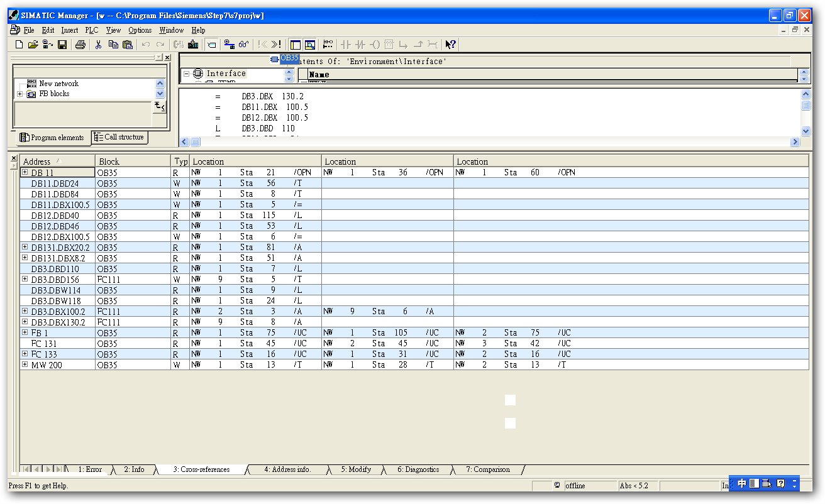Click the context Help arrow icon
This screenshot has width=825, height=504.
pos(450,45)
